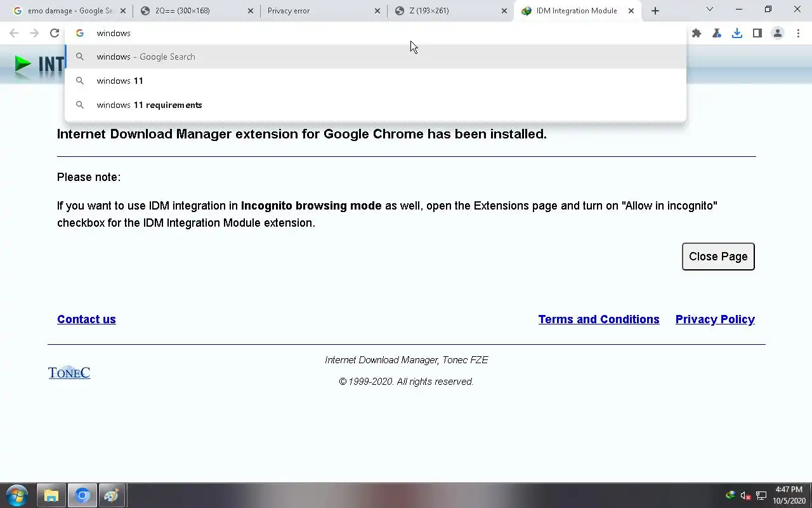Open the Privacy Policy link
The height and width of the screenshot is (508, 812).
(715, 319)
